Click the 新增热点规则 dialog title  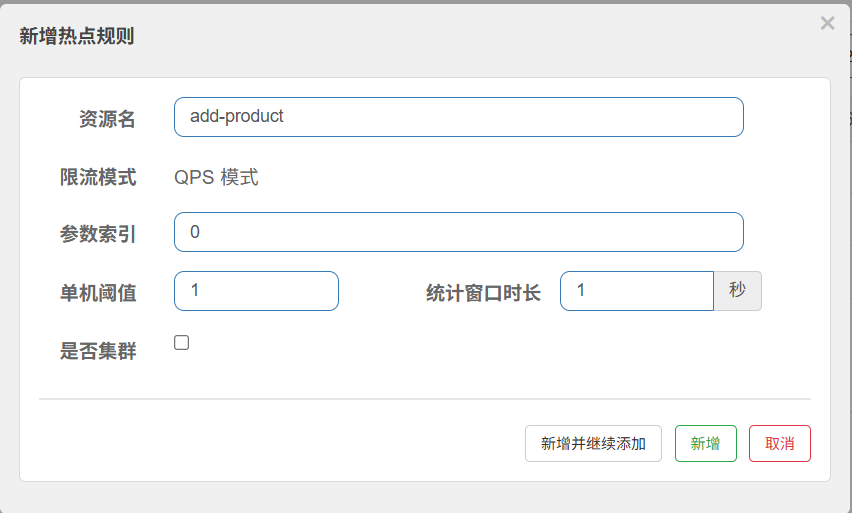pyautogui.click(x=77, y=37)
